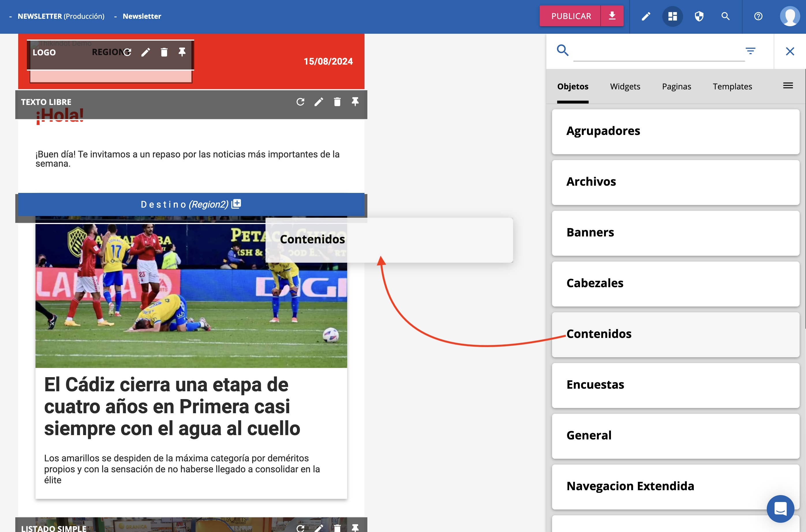Edit the Logo block with pencil icon
This screenshot has height=532, width=806.
[x=146, y=52]
